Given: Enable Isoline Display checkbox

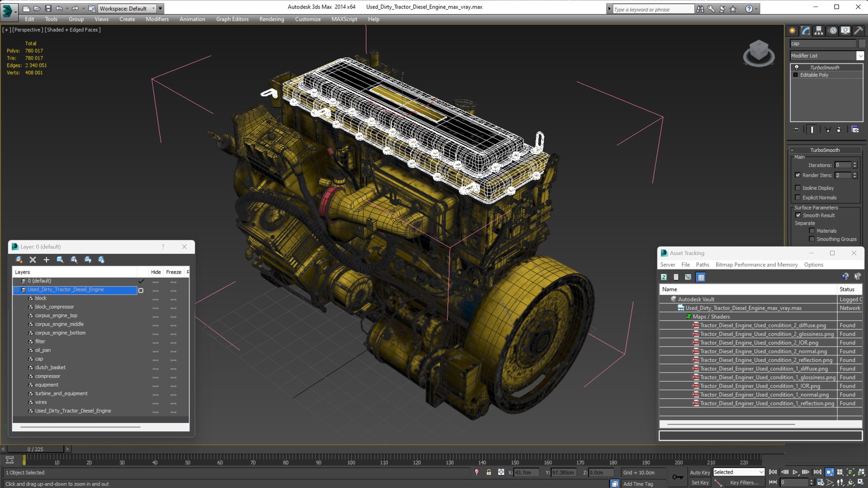Looking at the screenshot, I should pyautogui.click(x=798, y=188).
